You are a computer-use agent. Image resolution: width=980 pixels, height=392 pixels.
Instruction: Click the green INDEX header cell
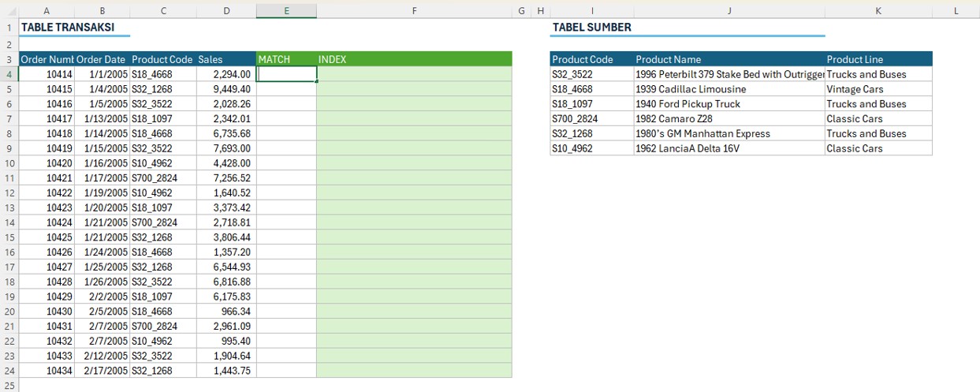pos(414,59)
